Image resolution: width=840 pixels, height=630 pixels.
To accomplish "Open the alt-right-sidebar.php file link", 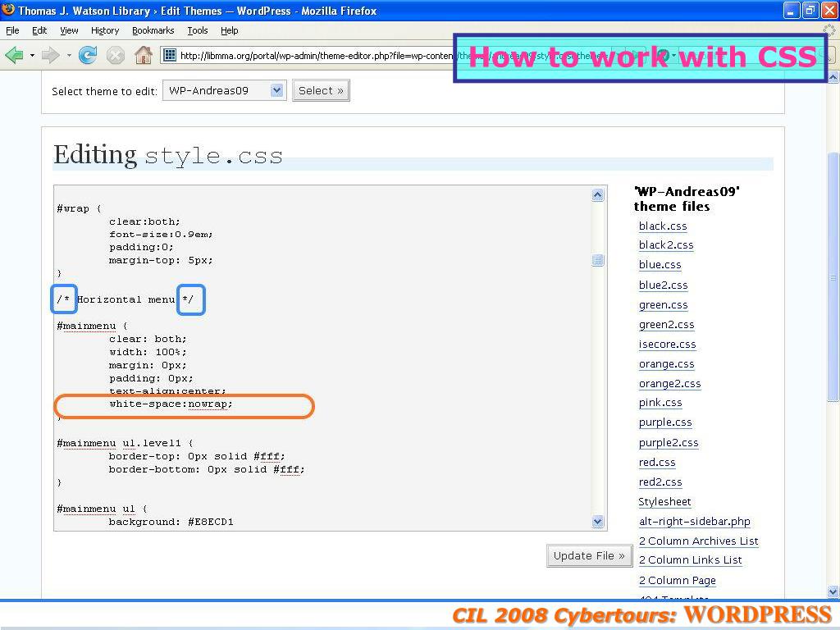I will [694, 521].
